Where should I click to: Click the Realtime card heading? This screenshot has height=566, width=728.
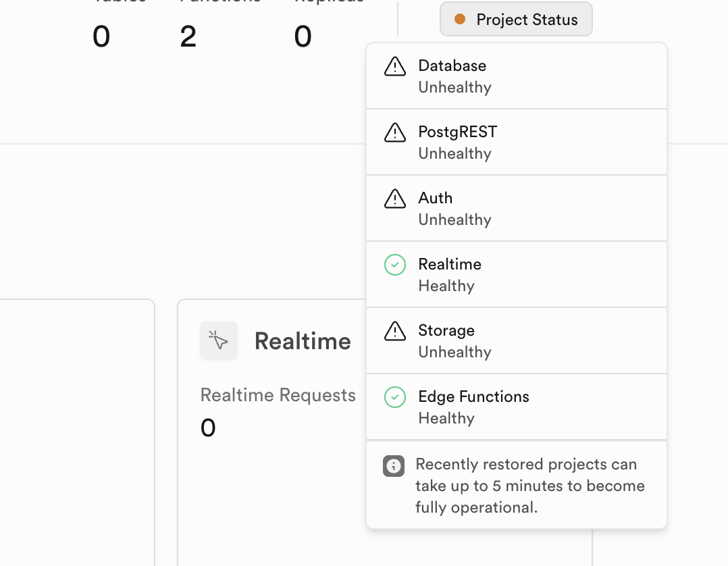[x=303, y=341]
